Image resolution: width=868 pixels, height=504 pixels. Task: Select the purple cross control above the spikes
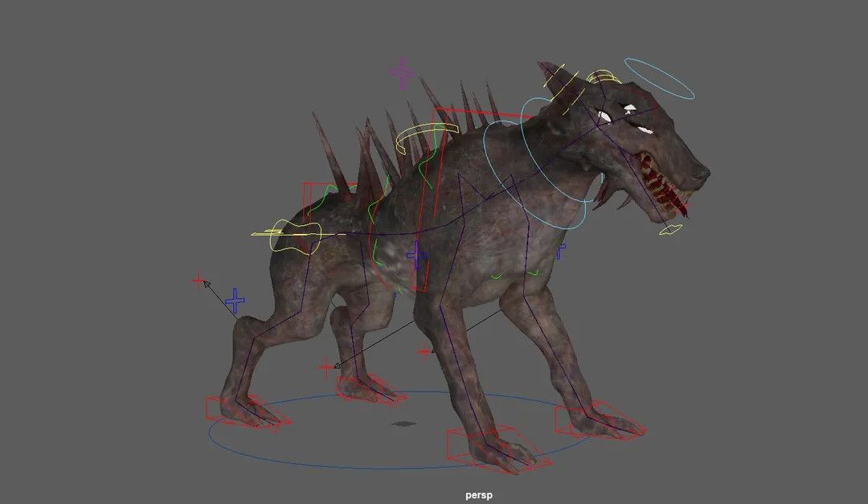[x=402, y=72]
